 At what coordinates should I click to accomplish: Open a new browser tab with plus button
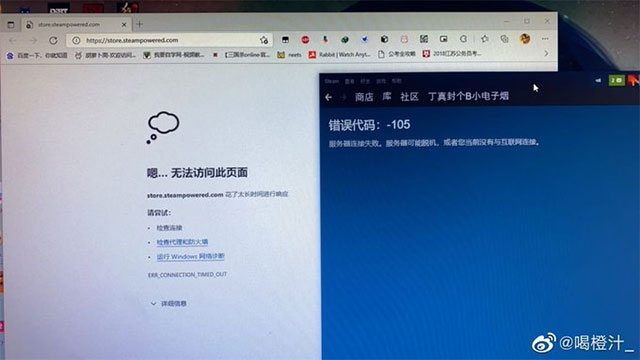point(140,24)
